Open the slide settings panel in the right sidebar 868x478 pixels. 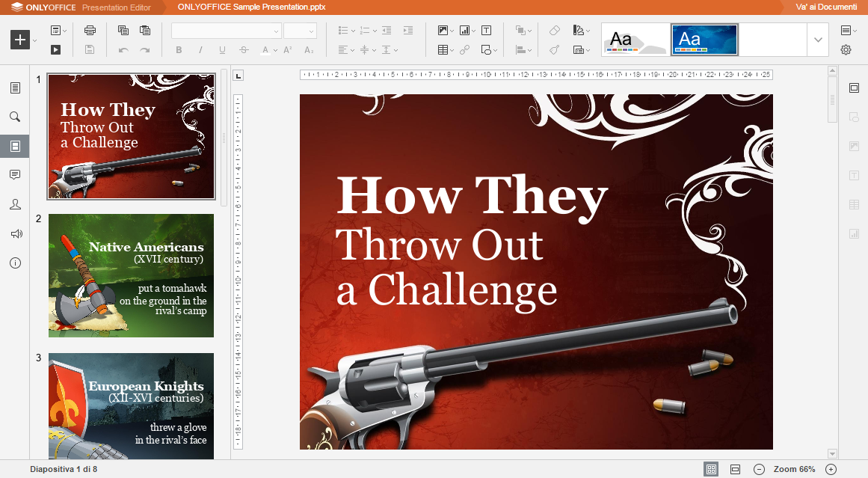click(854, 88)
